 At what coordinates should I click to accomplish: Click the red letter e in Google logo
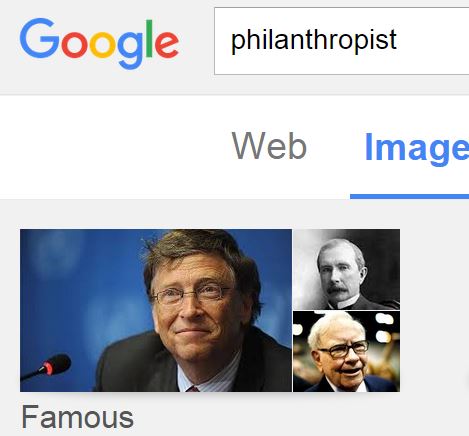[x=167, y=44]
